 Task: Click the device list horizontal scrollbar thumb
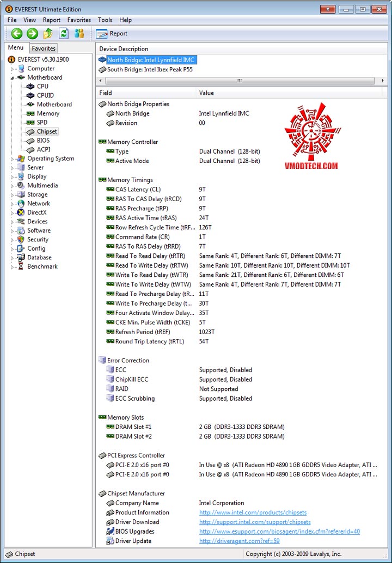tap(239, 81)
